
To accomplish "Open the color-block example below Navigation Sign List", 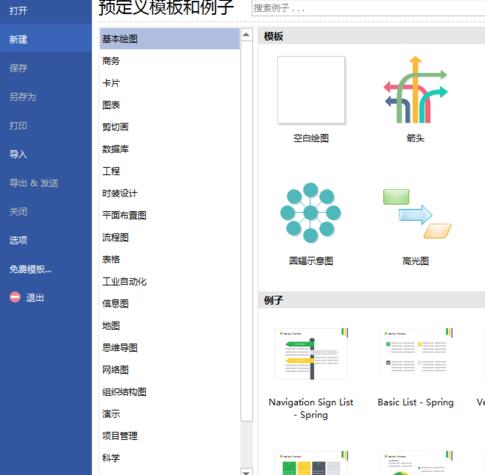I will [x=311, y=463].
